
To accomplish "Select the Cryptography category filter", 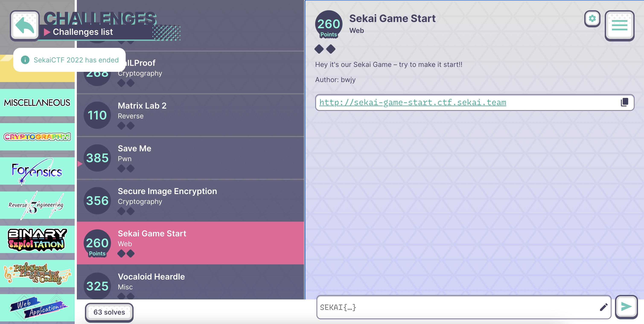I will click(37, 137).
